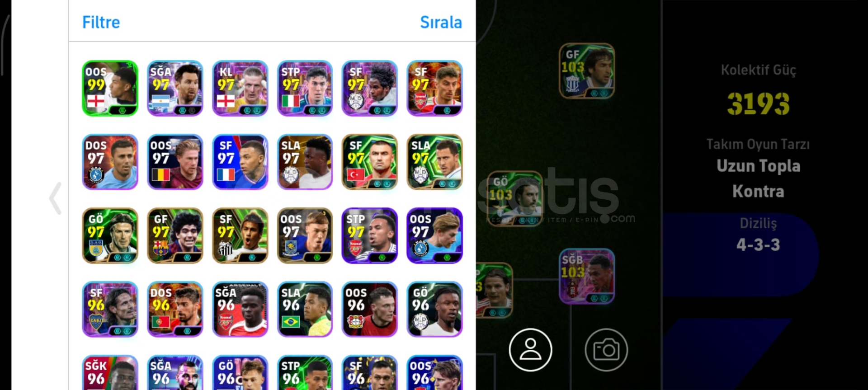Open the Sırala sort options
The width and height of the screenshot is (868, 390).
(441, 22)
